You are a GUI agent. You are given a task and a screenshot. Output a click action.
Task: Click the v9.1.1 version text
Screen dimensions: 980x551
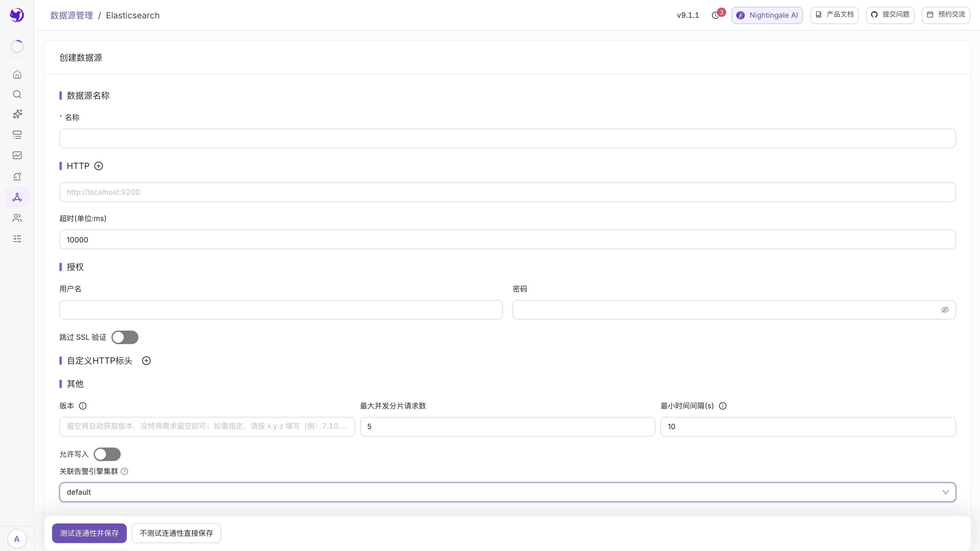pyautogui.click(x=688, y=15)
